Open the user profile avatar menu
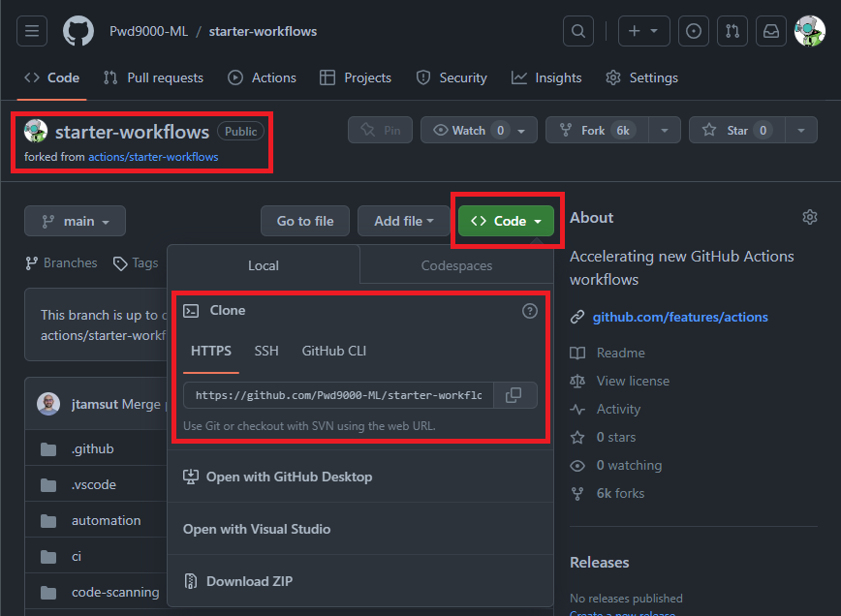The height and width of the screenshot is (616, 841). pyautogui.click(x=809, y=31)
